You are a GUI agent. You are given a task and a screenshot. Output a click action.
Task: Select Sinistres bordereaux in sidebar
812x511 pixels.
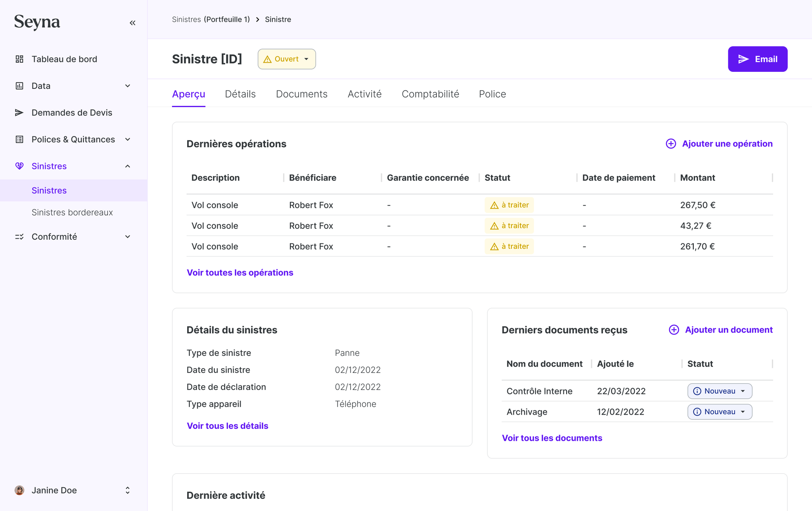(72, 212)
